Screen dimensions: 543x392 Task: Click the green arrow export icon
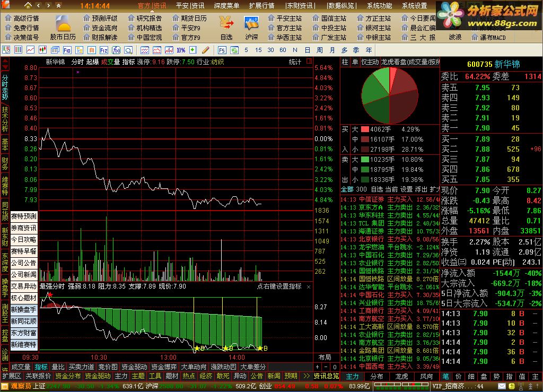tap(193, 50)
